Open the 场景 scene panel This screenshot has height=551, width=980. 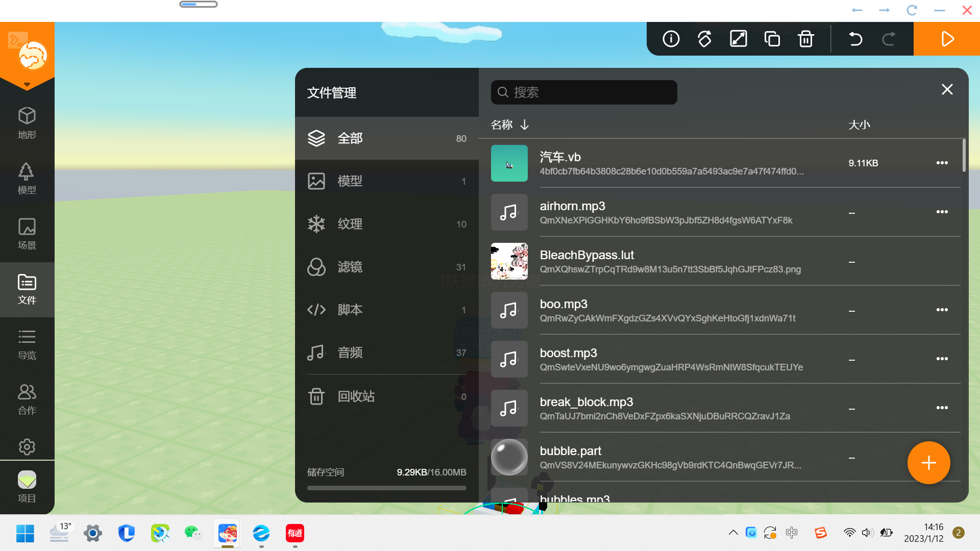click(x=27, y=233)
